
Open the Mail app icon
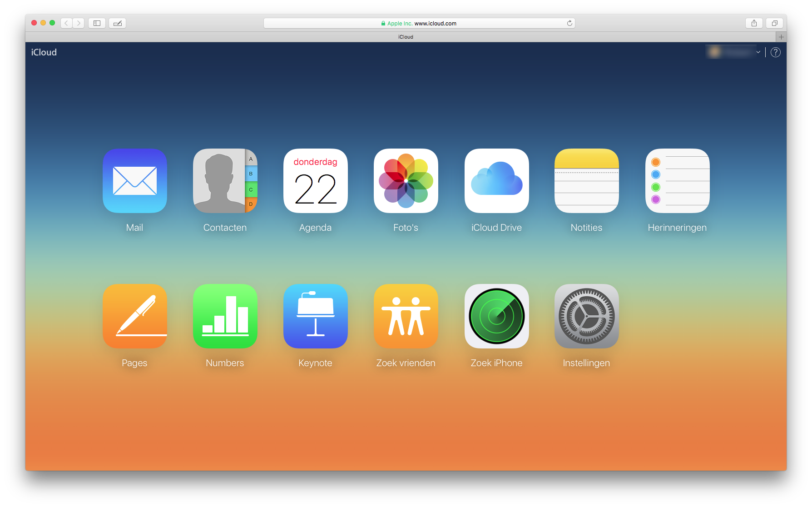point(135,181)
